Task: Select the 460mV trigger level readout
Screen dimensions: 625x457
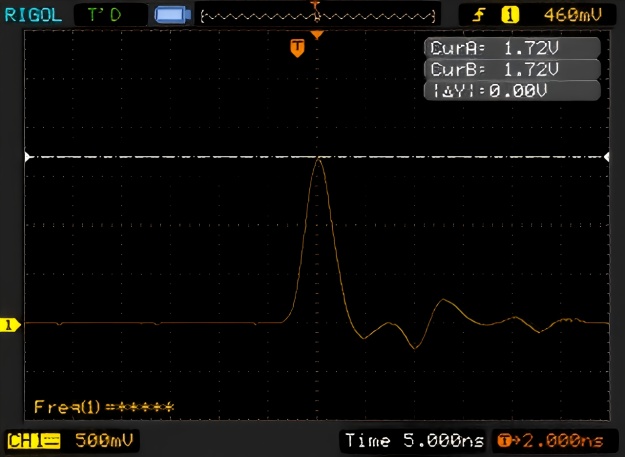Action: (572, 15)
